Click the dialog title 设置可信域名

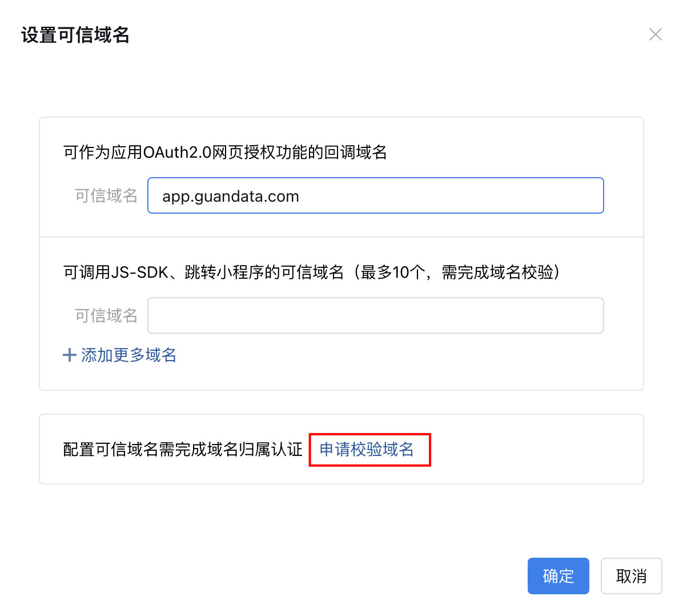point(75,35)
